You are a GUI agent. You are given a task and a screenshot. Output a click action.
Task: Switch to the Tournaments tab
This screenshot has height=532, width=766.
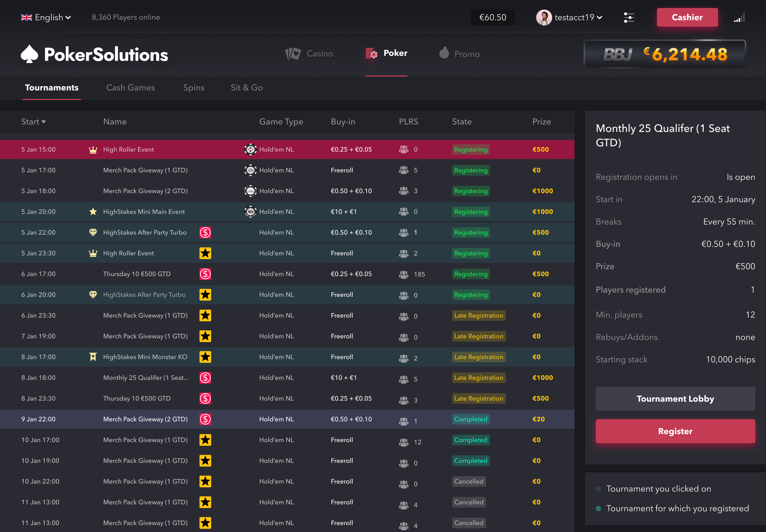pos(52,88)
